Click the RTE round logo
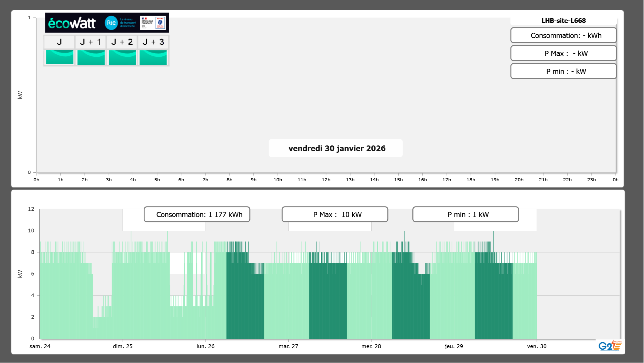This screenshot has height=363, width=644. [111, 23]
